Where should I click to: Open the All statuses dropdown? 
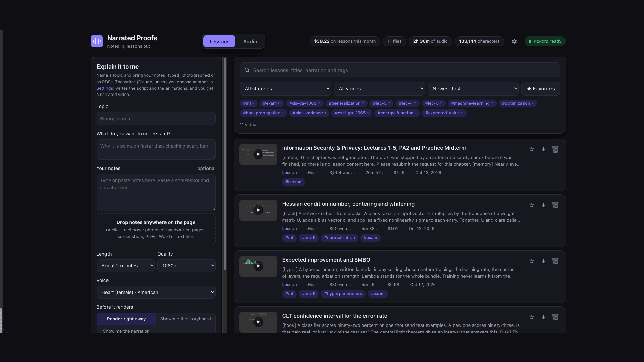click(285, 89)
